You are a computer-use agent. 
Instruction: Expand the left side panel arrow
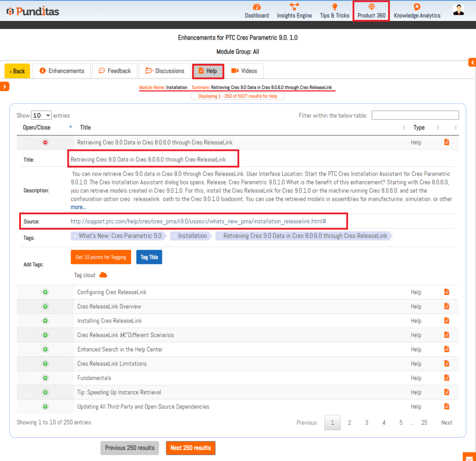[5, 86]
